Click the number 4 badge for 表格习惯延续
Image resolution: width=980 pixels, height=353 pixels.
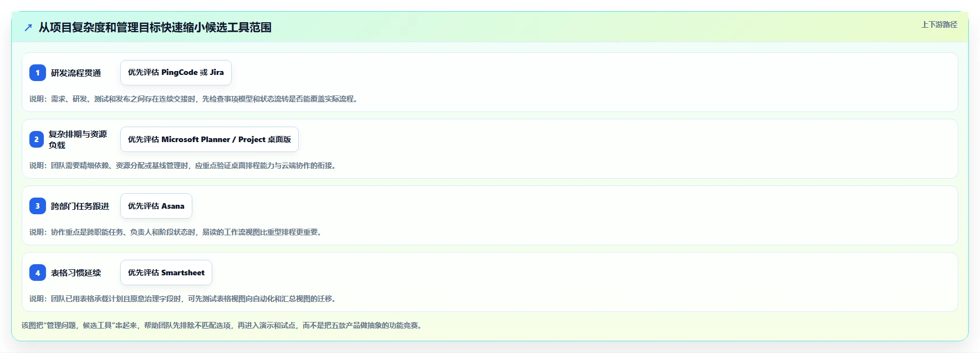(38, 273)
